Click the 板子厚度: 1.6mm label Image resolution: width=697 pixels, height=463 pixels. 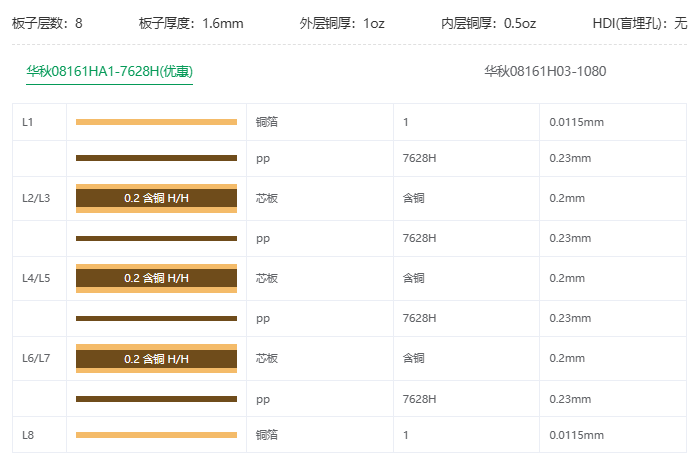pos(191,23)
